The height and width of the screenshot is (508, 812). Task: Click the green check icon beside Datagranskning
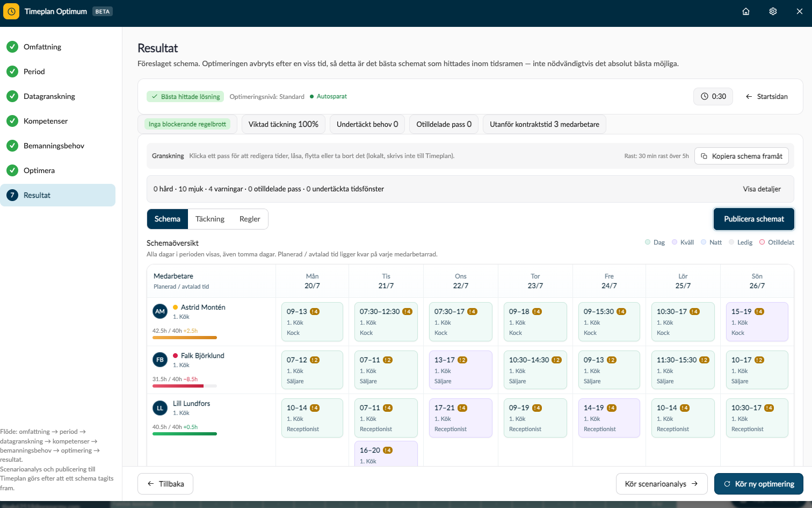click(12, 96)
